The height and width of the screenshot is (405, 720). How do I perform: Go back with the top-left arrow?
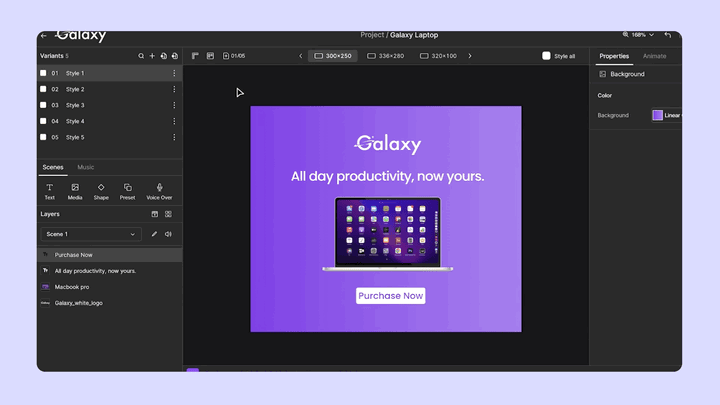click(x=44, y=35)
